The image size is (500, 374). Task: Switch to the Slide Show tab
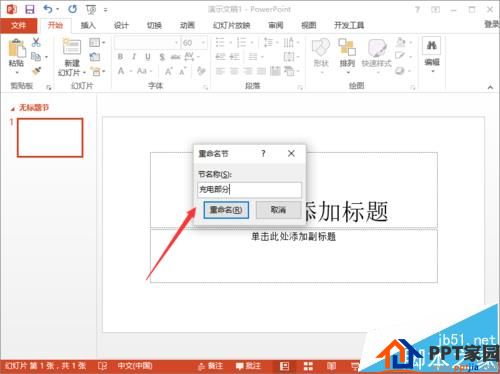232,25
